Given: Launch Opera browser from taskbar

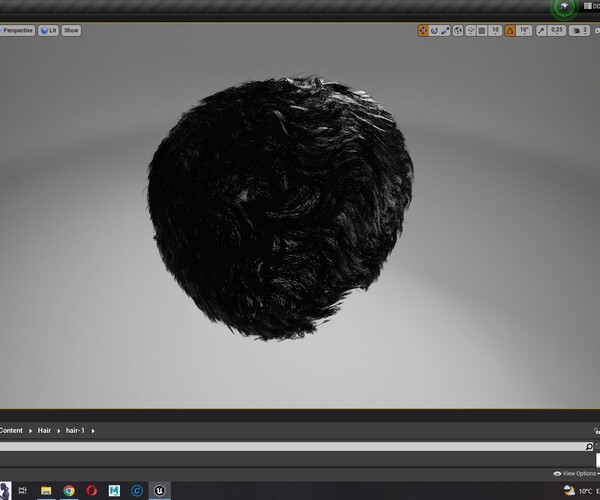Looking at the screenshot, I should [91, 490].
